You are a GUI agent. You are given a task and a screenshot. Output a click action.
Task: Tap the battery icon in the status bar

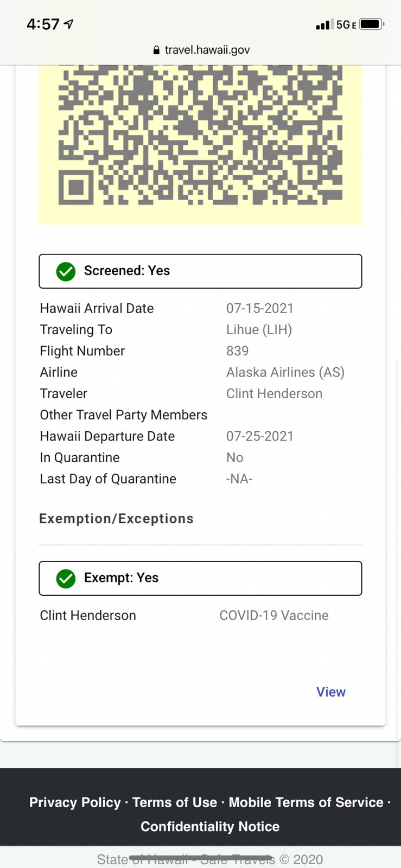click(371, 24)
